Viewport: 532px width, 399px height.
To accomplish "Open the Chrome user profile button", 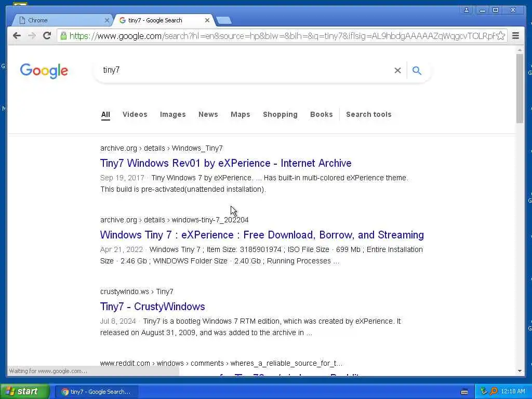I will pyautogui.click(x=467, y=10).
